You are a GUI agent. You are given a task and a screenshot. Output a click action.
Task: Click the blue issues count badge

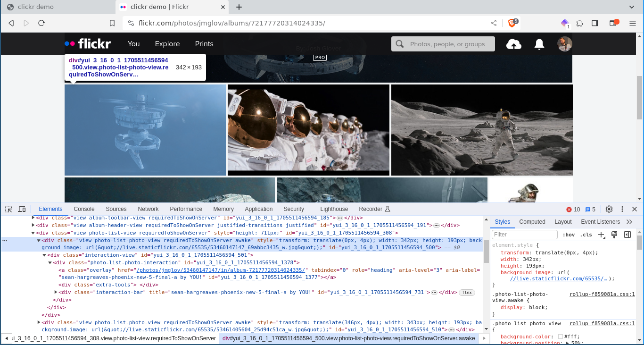click(x=590, y=209)
